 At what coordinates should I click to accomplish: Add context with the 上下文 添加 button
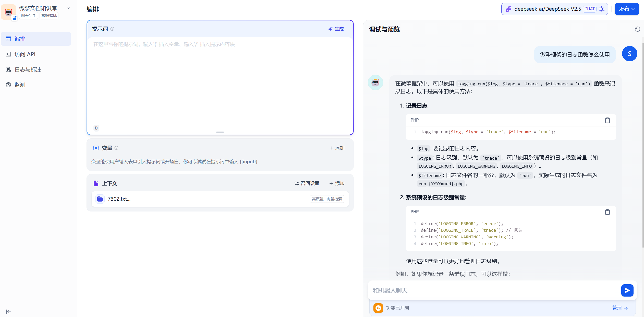(x=337, y=183)
